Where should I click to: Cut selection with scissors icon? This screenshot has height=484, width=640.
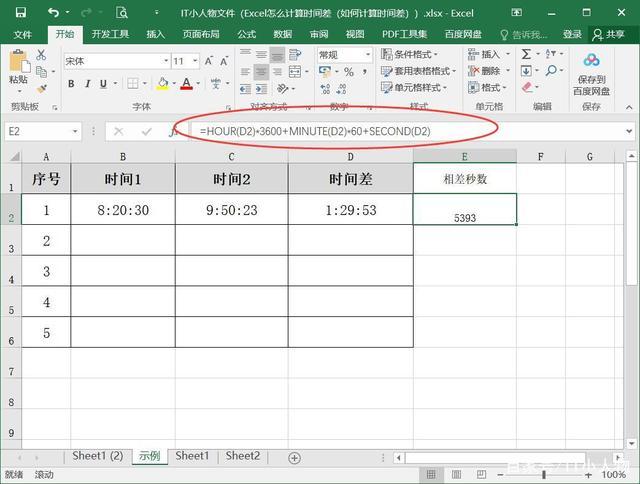tap(41, 55)
